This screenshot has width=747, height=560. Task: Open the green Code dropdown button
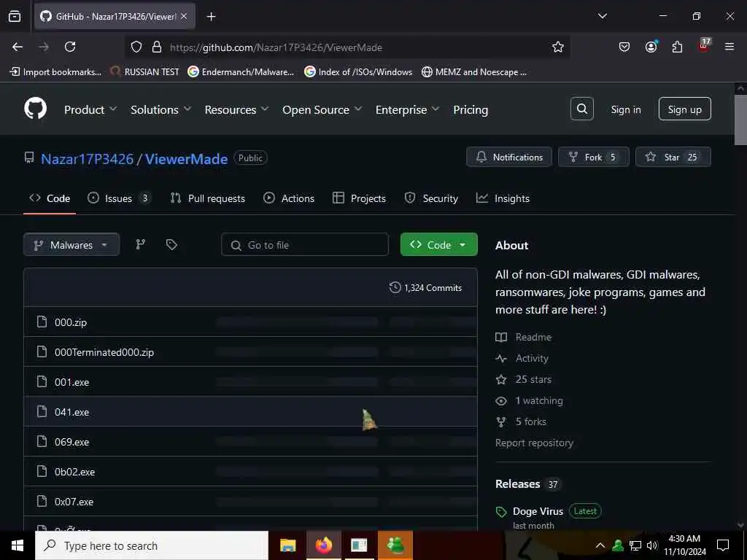pyautogui.click(x=438, y=245)
